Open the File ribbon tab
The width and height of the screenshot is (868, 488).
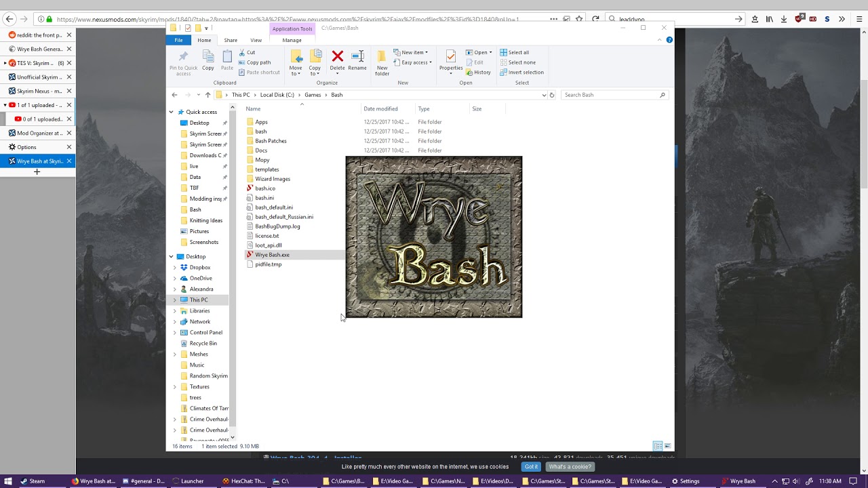tap(178, 40)
